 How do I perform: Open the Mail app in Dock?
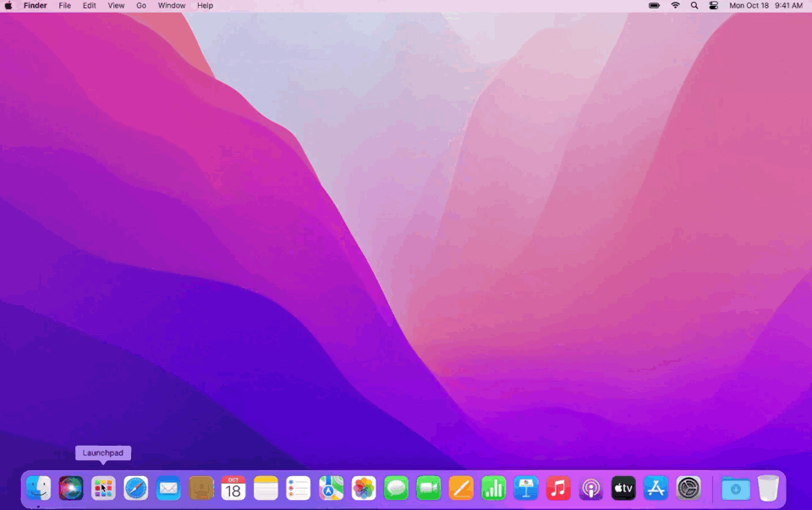click(x=168, y=488)
